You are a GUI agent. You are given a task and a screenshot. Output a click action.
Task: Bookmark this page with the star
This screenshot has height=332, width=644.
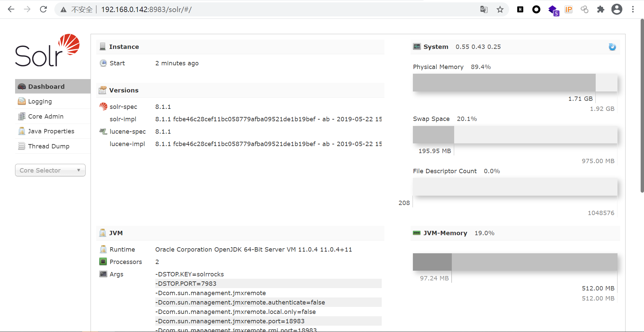point(500,9)
